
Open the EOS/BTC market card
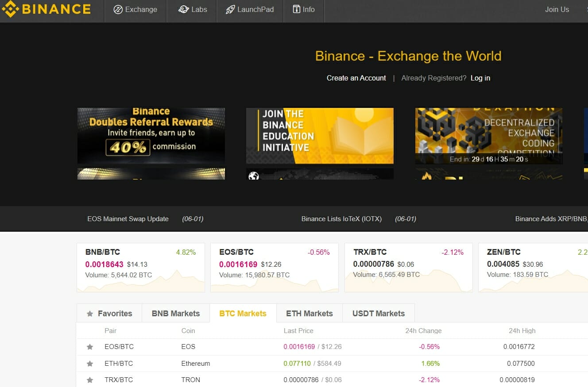pos(275,267)
